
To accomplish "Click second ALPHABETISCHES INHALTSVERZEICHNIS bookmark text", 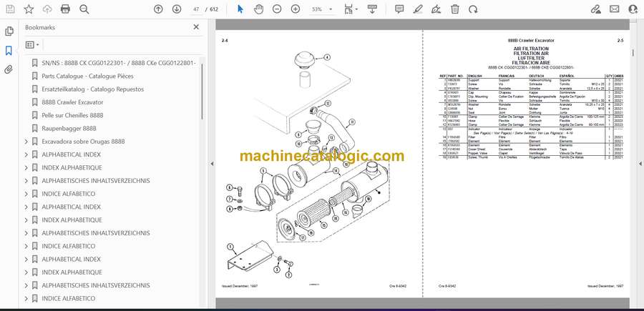I will pos(96,233).
